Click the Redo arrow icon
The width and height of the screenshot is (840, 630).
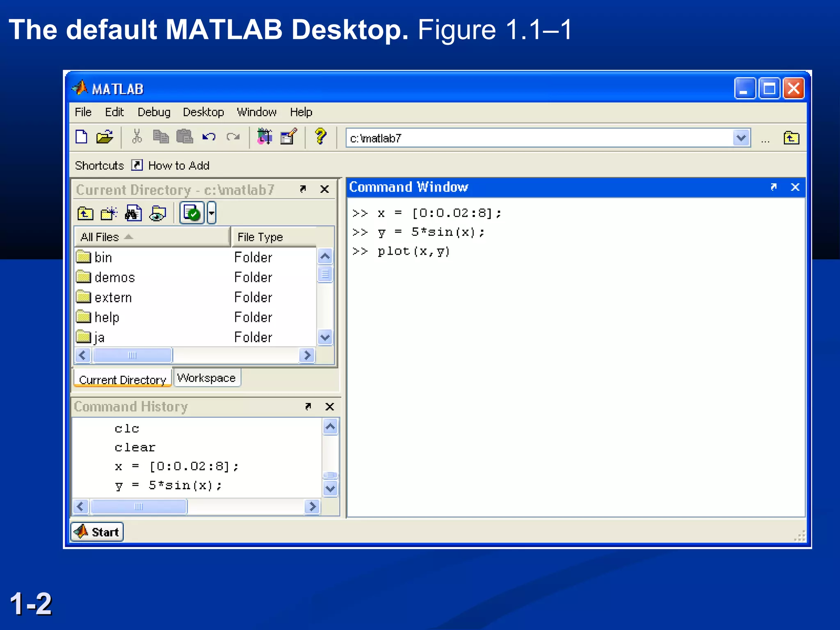pos(233,137)
